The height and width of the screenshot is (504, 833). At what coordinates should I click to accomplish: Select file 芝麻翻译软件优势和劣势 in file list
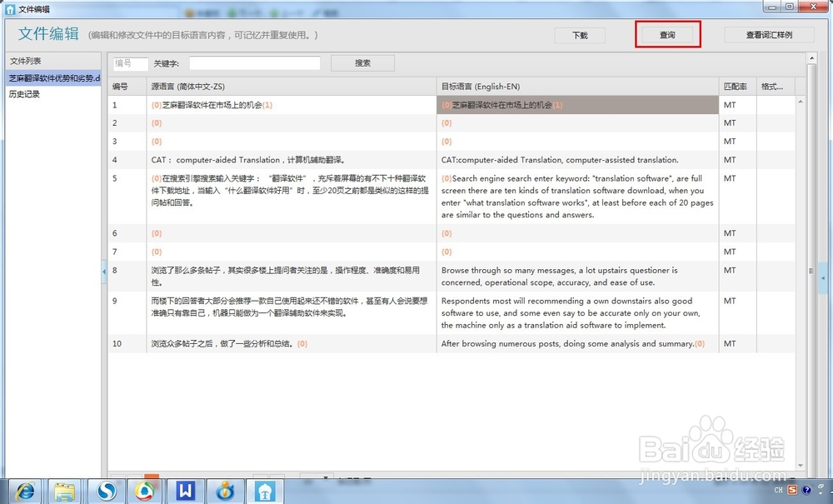[54, 78]
